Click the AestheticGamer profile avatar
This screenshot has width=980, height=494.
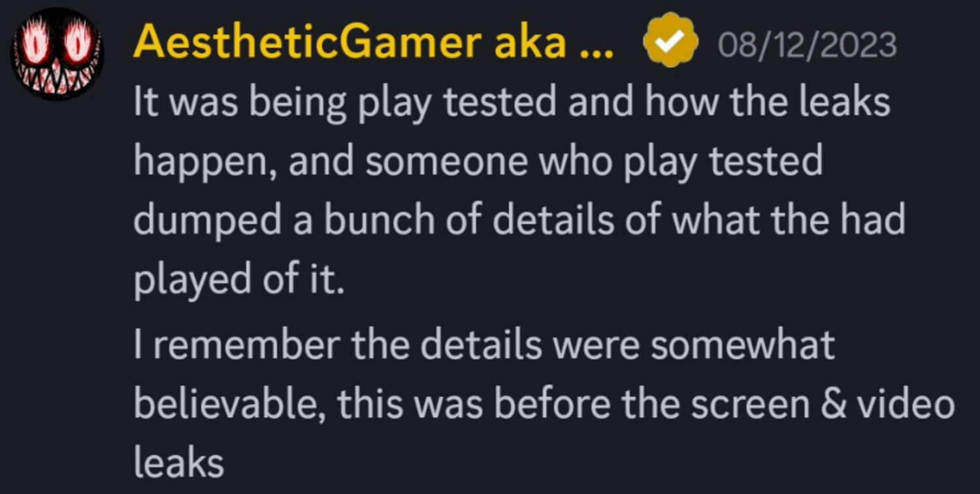tap(57, 54)
